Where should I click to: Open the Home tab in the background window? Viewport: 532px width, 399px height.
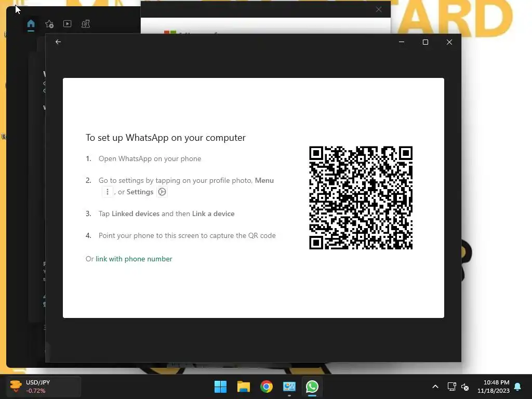coord(31,24)
